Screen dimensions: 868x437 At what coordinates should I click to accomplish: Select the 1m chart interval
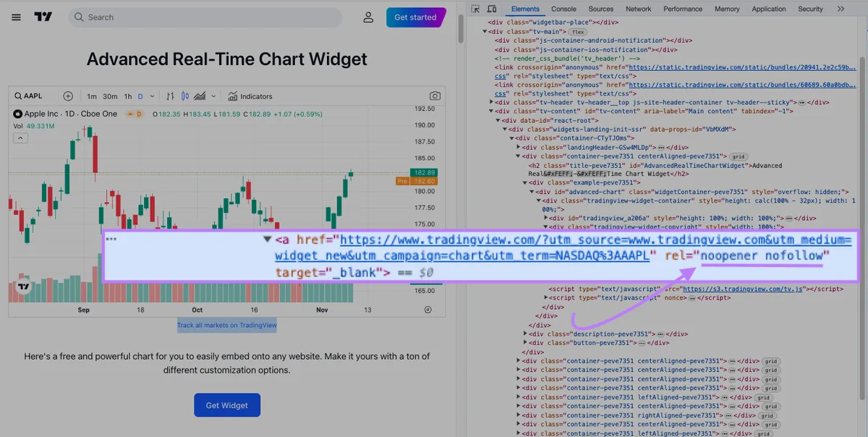(x=92, y=96)
